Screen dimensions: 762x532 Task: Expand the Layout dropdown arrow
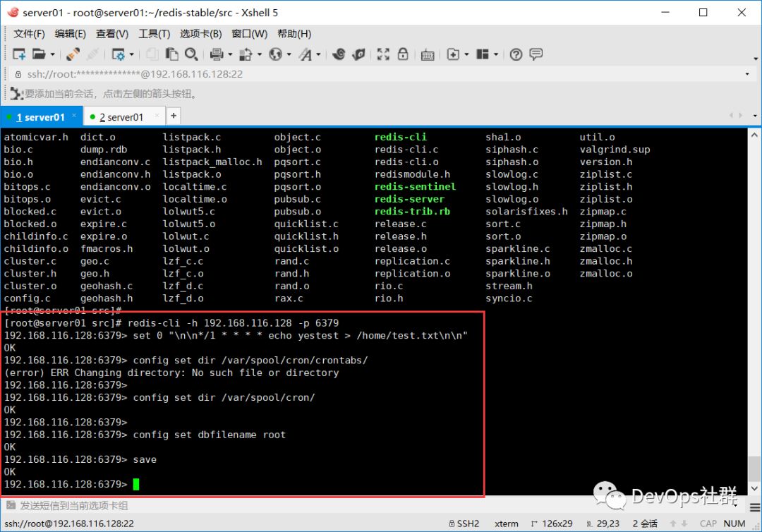pyautogui.click(x=496, y=54)
